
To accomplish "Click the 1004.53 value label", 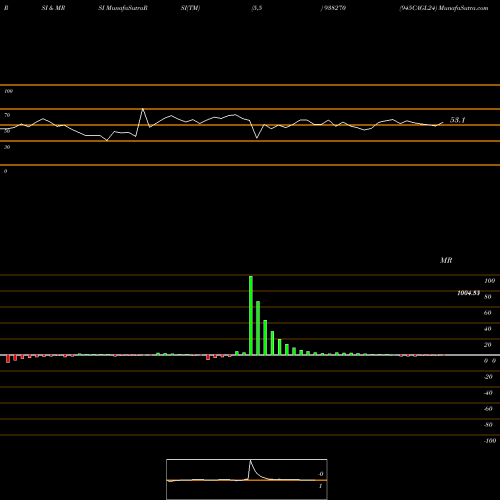I will [468, 293].
